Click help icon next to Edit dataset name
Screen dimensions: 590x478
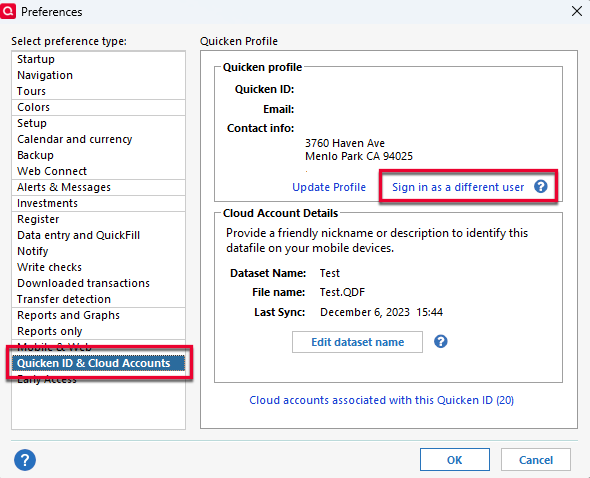[x=441, y=342]
